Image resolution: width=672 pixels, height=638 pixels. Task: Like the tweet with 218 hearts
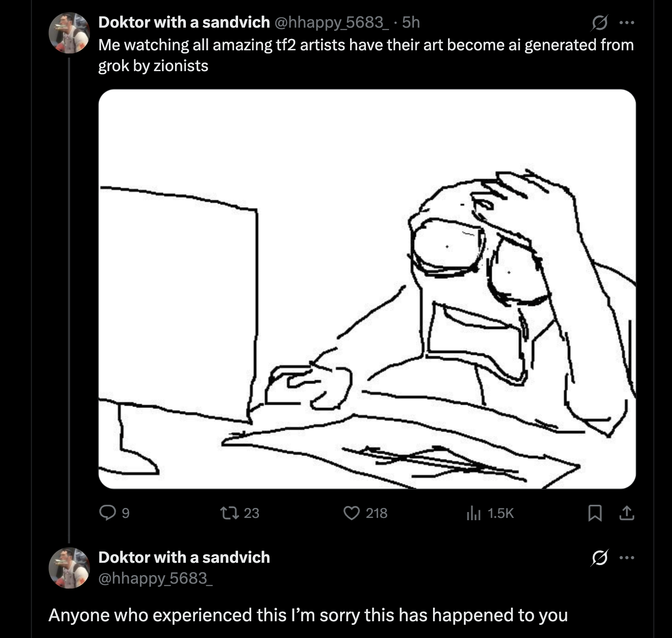tap(351, 513)
